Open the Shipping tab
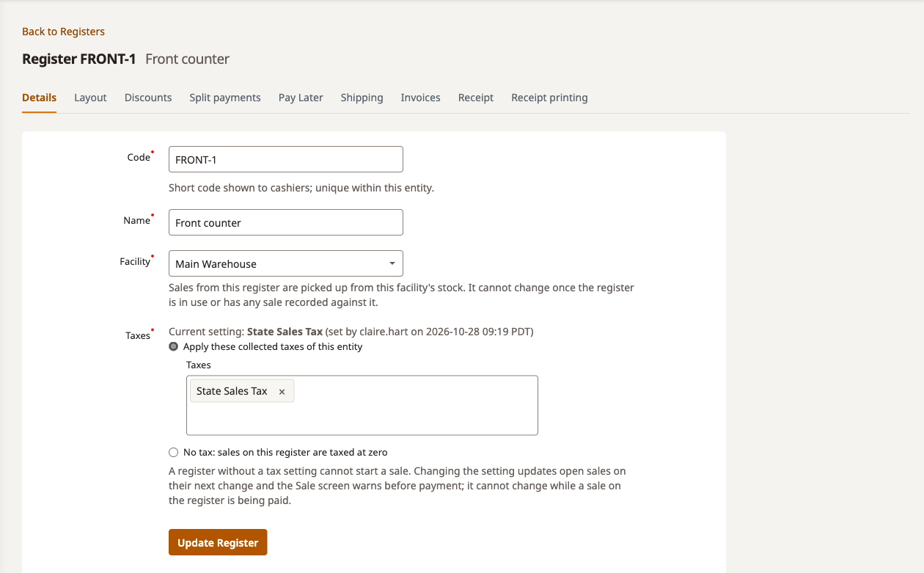The height and width of the screenshot is (573, 924). click(x=362, y=98)
